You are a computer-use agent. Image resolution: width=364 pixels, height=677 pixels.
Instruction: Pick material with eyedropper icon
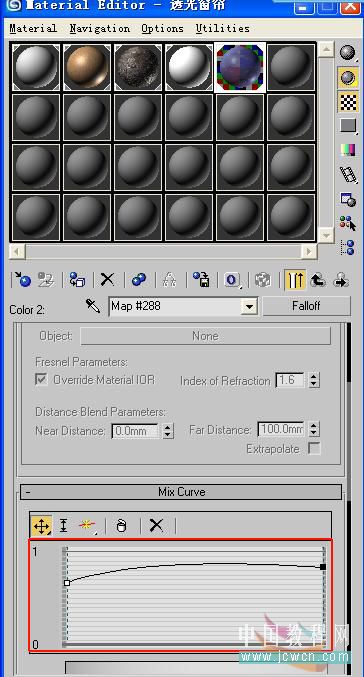pos(93,306)
